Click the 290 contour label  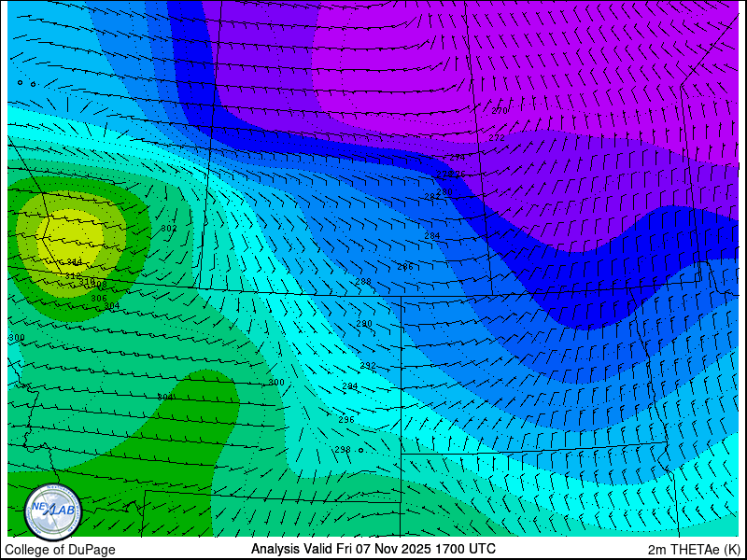[364, 324]
